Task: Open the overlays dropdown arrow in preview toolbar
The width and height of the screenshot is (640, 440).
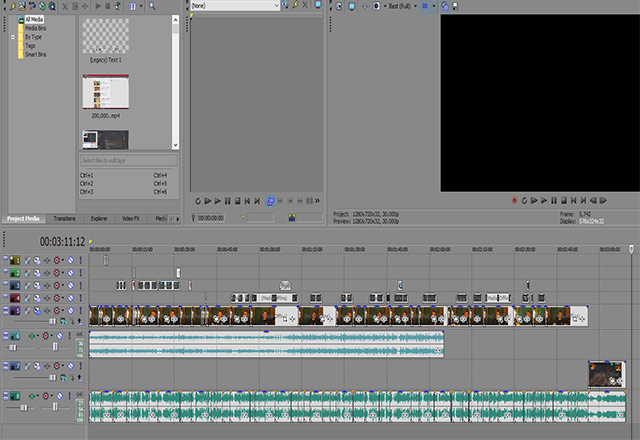Action: pos(434,6)
